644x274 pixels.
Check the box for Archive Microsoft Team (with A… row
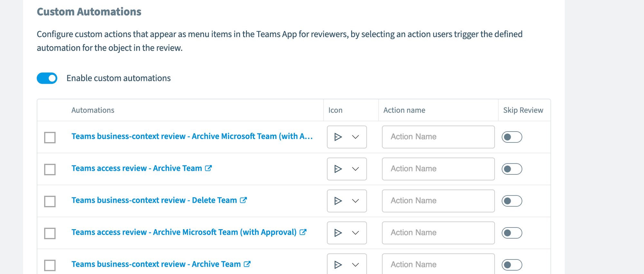coord(50,137)
